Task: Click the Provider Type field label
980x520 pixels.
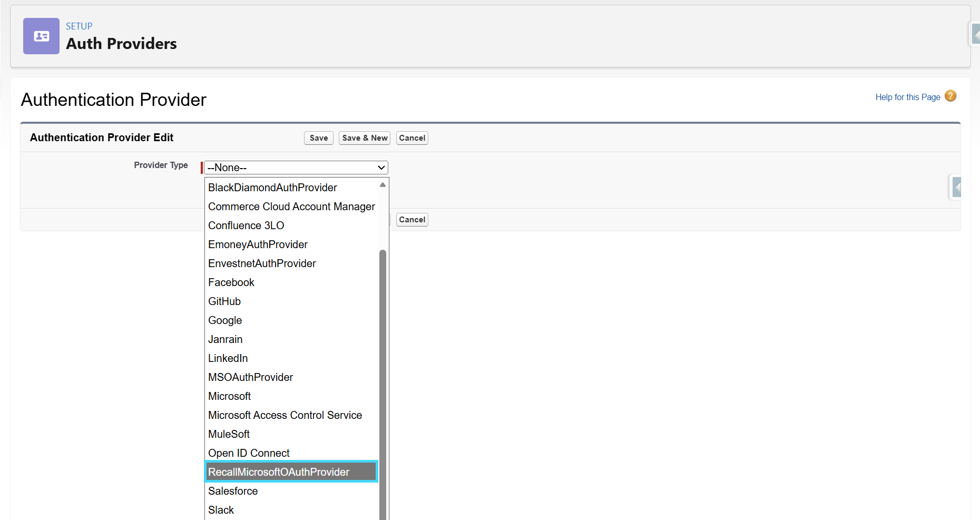Action: 161,165
